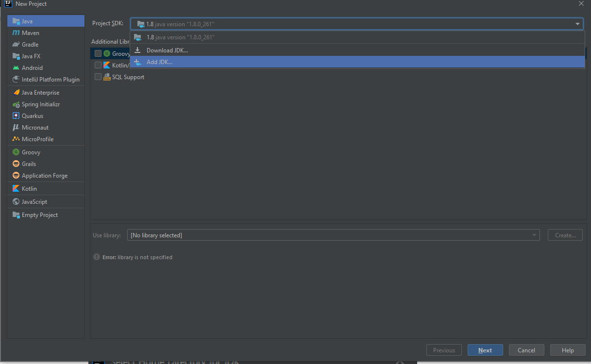This screenshot has height=364, width=591.
Task: Click the Cancel button
Action: click(x=526, y=350)
